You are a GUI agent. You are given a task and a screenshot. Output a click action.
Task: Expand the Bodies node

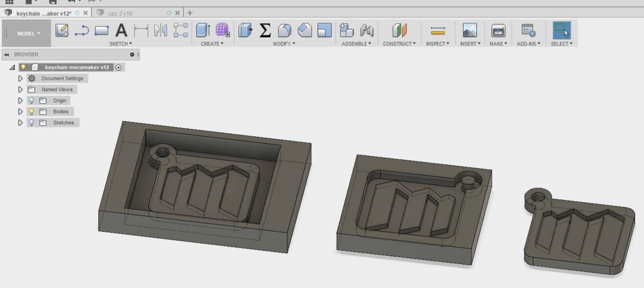tap(20, 112)
